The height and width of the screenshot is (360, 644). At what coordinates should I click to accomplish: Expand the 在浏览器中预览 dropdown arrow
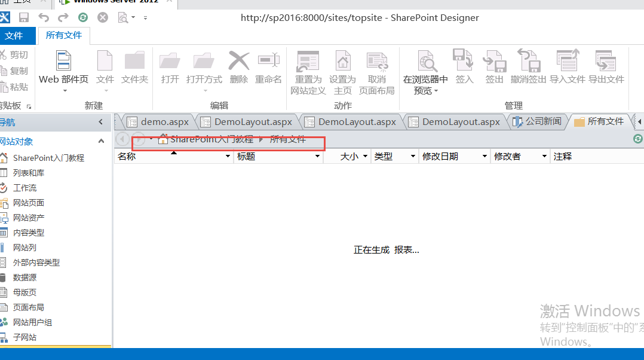(436, 91)
